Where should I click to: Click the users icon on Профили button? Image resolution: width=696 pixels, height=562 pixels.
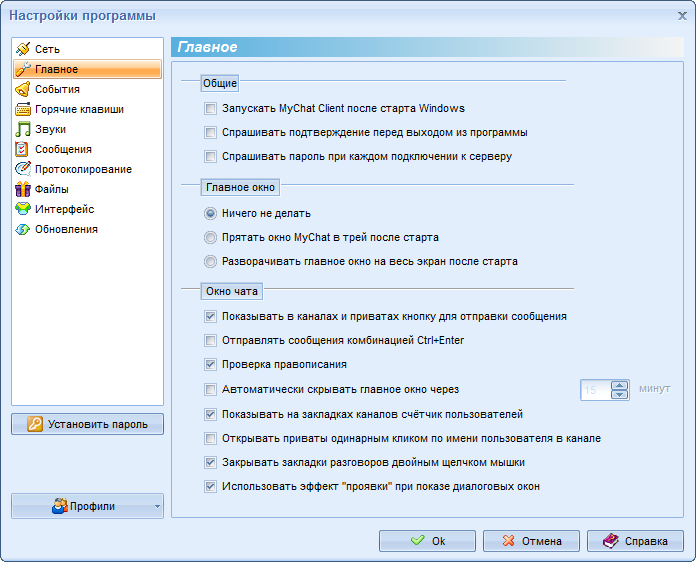click(59, 506)
